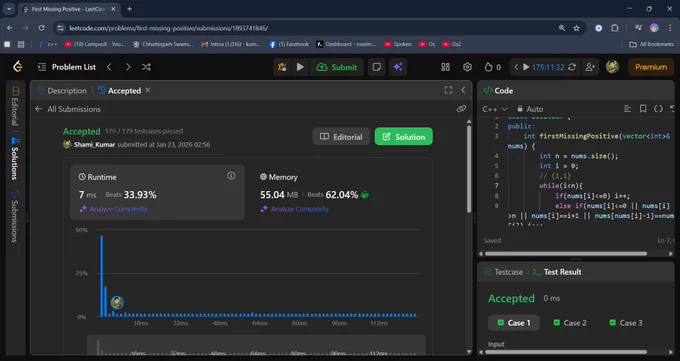Open the notes icon
Image resolution: width=680 pixels, height=361 pixels.
coord(376,67)
